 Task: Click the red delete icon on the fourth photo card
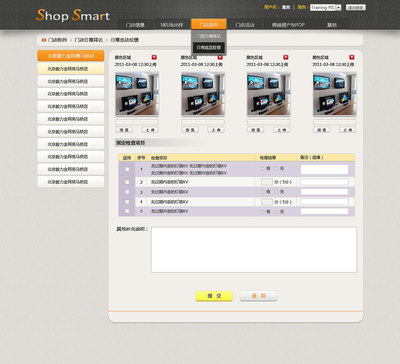(x=352, y=57)
